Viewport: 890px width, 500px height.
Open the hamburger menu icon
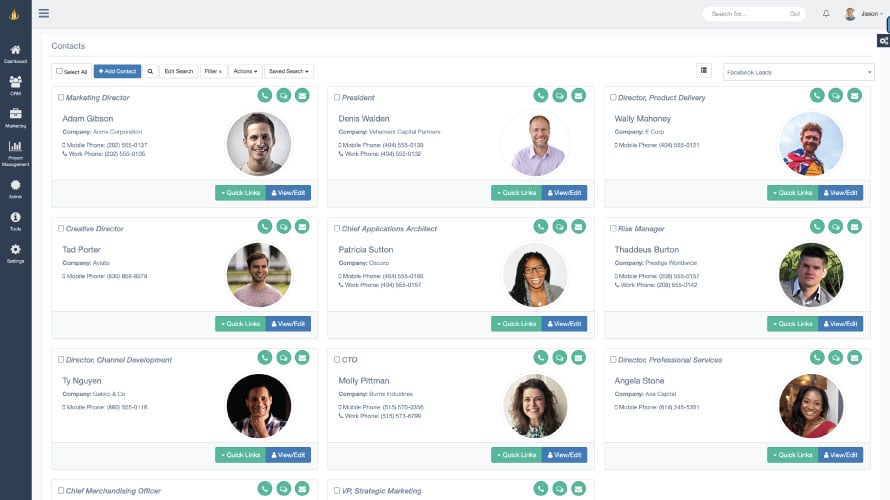click(x=44, y=13)
